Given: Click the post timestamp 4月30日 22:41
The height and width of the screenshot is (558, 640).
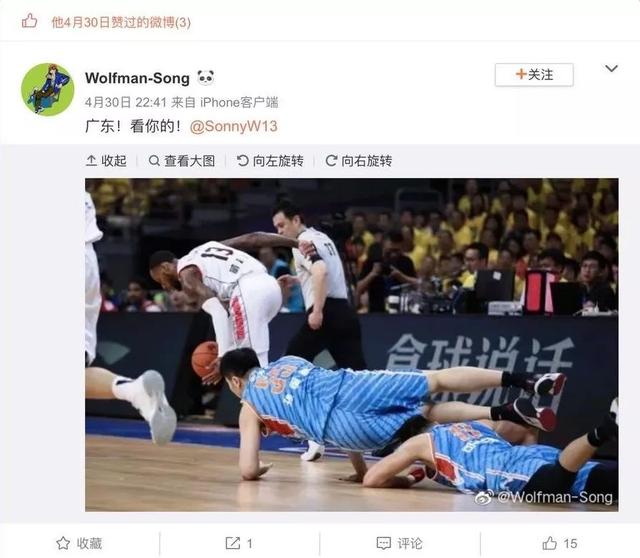Looking at the screenshot, I should [x=126, y=102].
